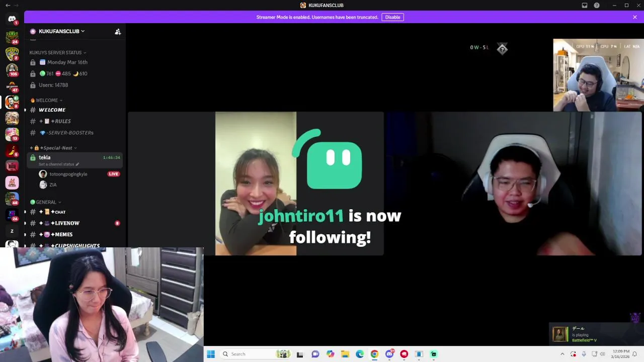Collapse the KUKUYS SERVER STATUS category
The width and height of the screenshot is (644, 362).
point(58,52)
